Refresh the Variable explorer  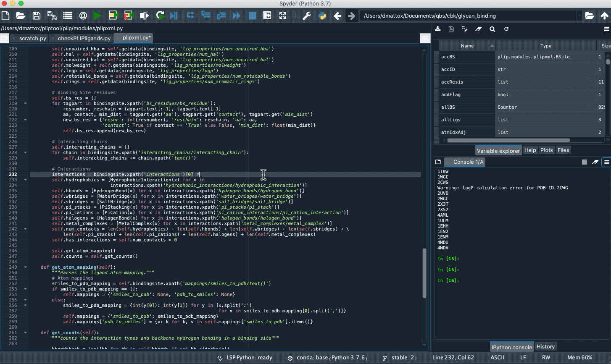click(506, 29)
